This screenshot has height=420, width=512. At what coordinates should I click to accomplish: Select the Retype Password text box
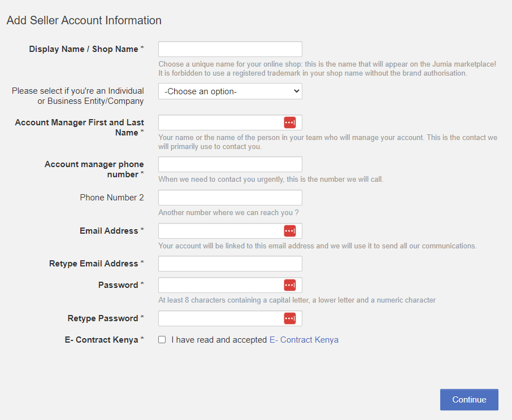220,318
